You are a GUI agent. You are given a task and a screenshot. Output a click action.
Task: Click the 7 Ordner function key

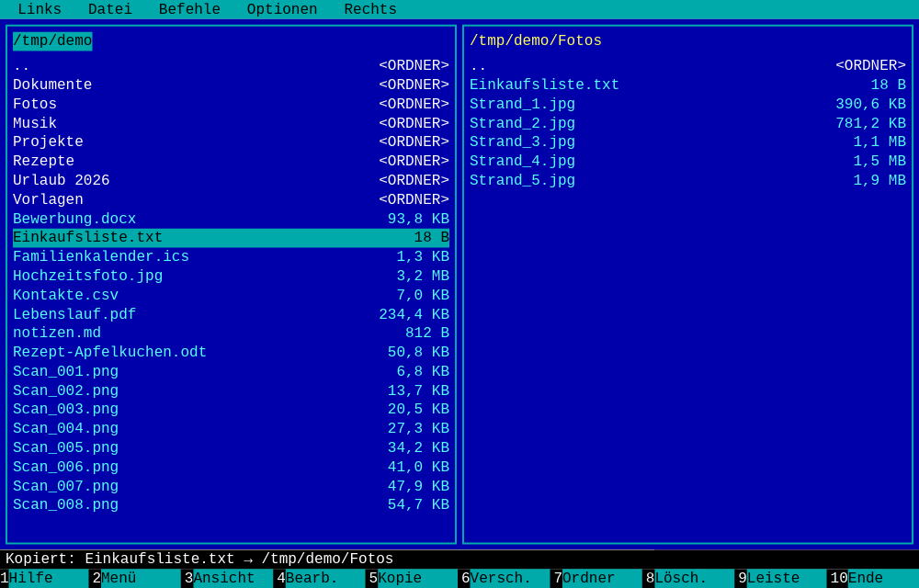(596, 578)
